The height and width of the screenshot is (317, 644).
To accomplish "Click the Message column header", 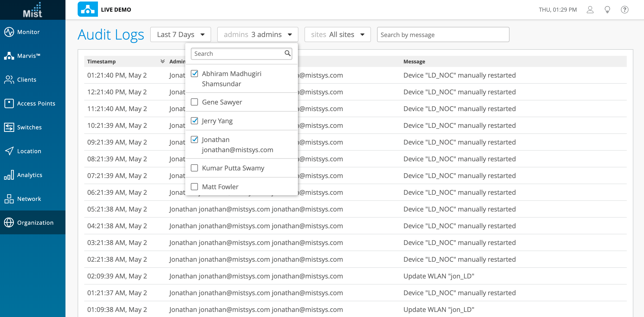I will pos(414,61).
